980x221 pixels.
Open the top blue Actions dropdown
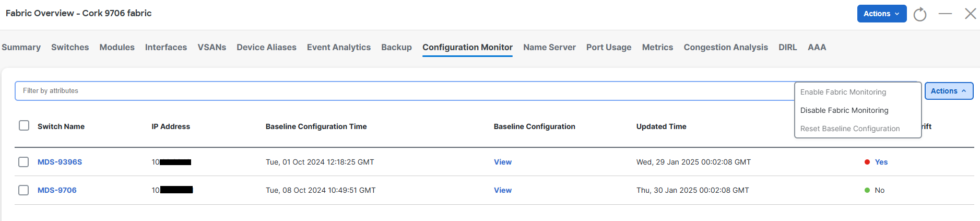coord(881,14)
